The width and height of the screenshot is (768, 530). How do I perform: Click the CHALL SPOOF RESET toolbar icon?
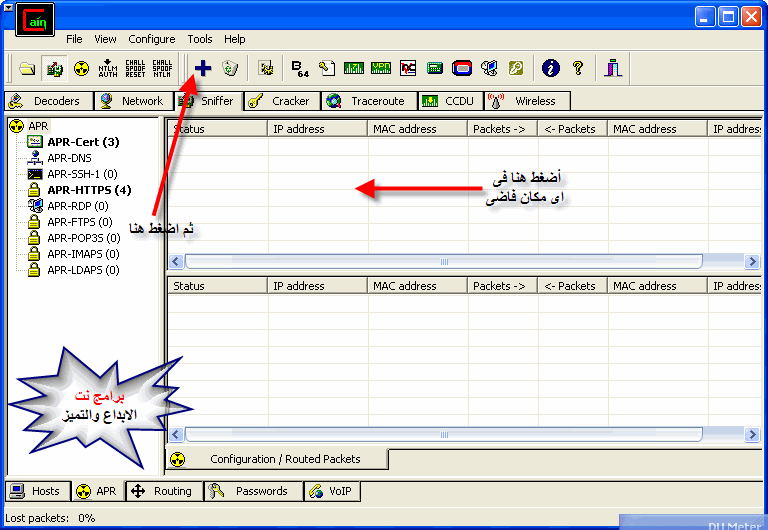tap(135, 68)
